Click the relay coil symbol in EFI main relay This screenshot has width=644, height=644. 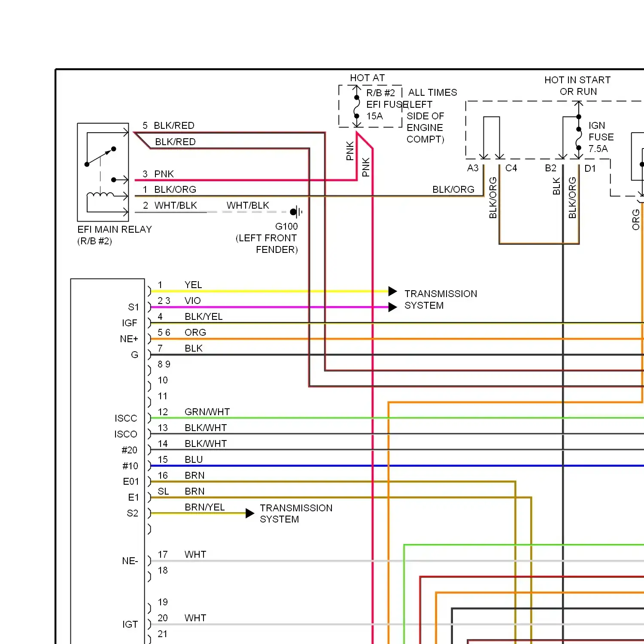pos(100,195)
